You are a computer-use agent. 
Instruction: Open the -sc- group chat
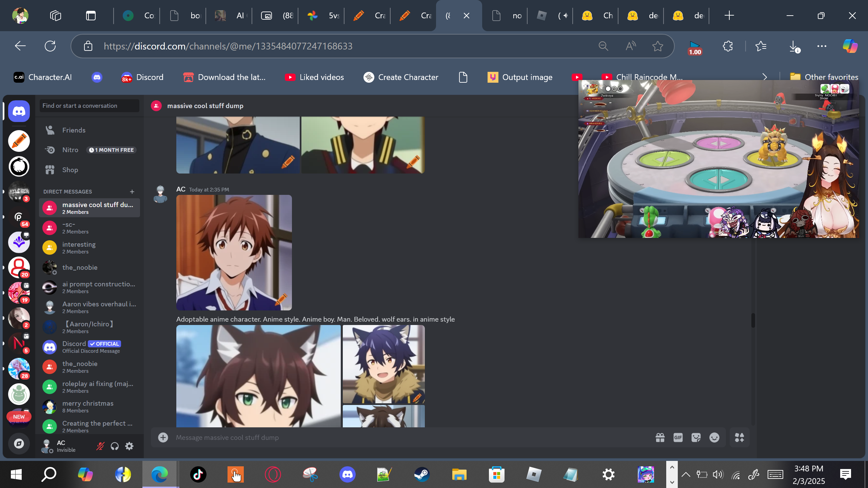tap(90, 228)
